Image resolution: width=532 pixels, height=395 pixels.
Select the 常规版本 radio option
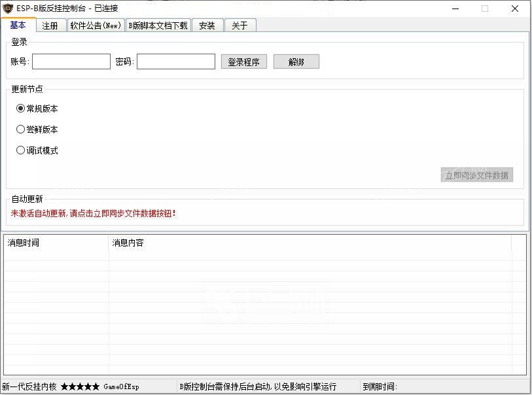(x=37, y=109)
